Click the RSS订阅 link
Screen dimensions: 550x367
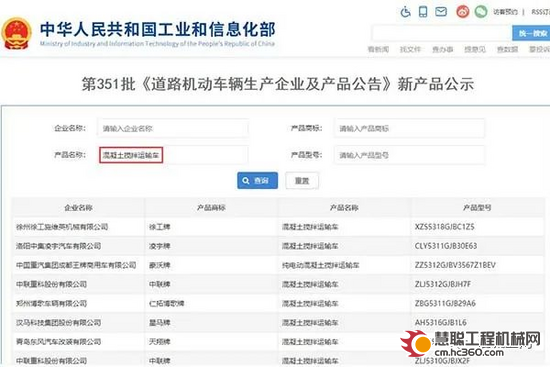540,12
